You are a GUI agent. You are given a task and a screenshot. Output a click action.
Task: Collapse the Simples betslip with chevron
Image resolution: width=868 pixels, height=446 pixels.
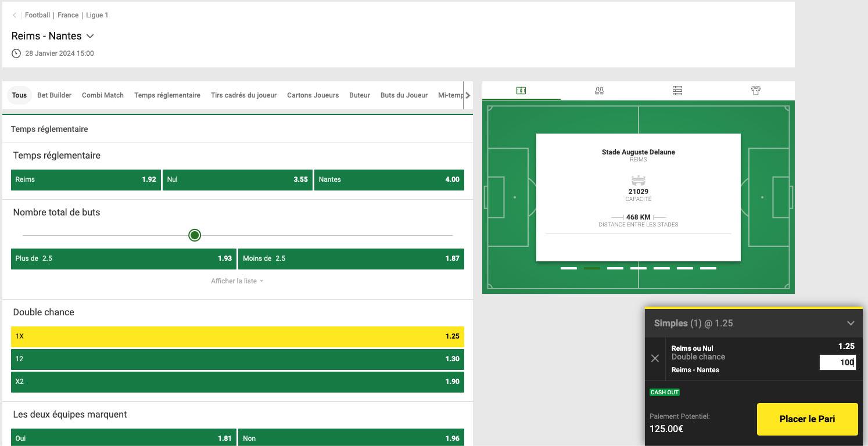[851, 323]
